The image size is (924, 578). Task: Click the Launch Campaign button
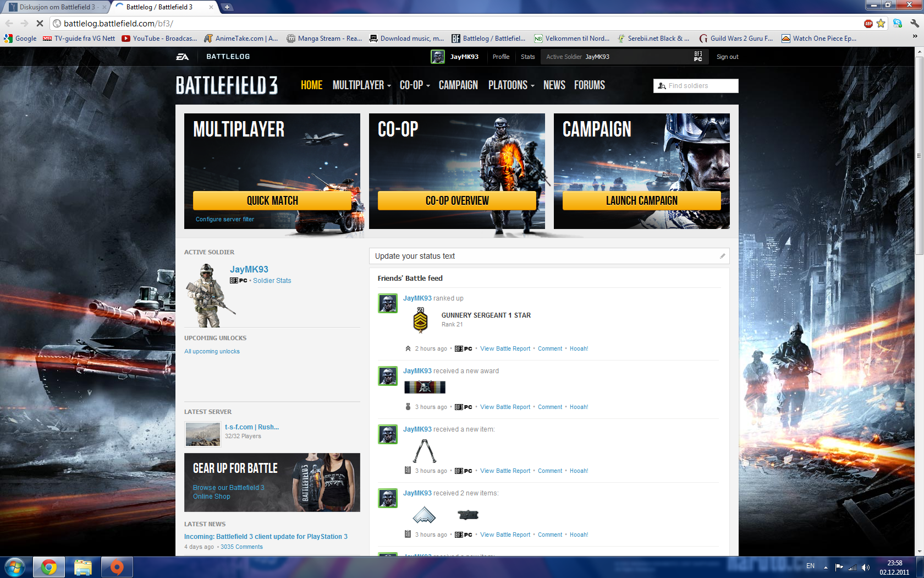tap(642, 200)
